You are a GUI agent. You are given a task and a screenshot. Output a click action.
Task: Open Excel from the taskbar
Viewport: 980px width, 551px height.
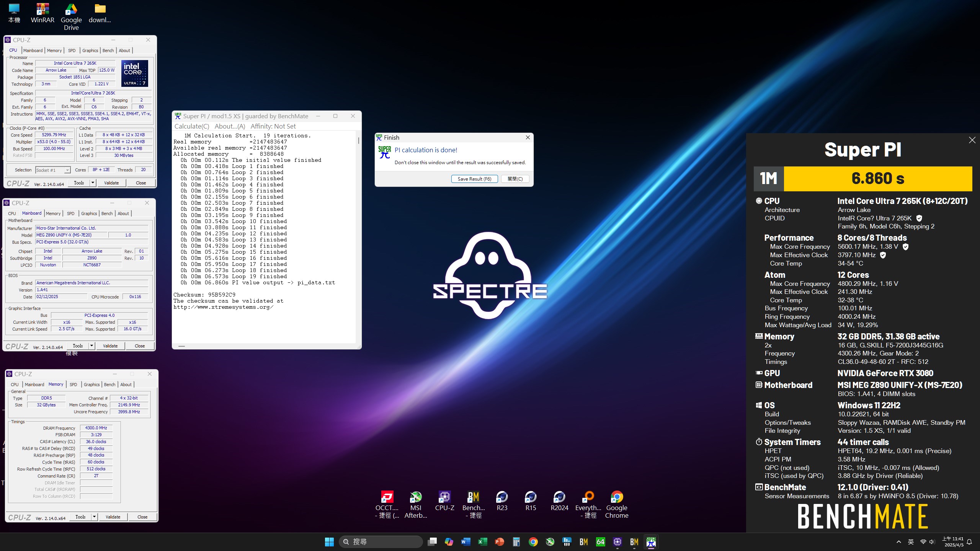(x=483, y=542)
